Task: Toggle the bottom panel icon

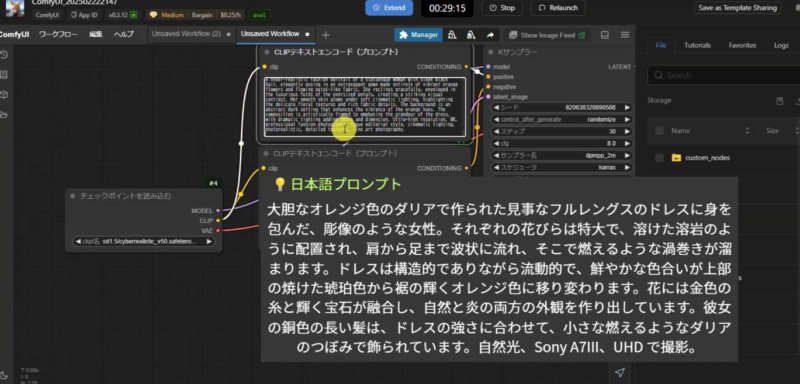Action: (x=605, y=35)
